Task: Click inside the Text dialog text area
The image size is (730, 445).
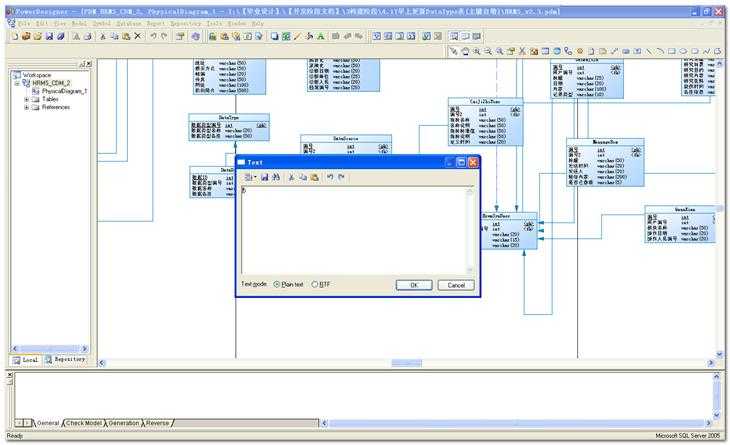Action: click(x=354, y=230)
